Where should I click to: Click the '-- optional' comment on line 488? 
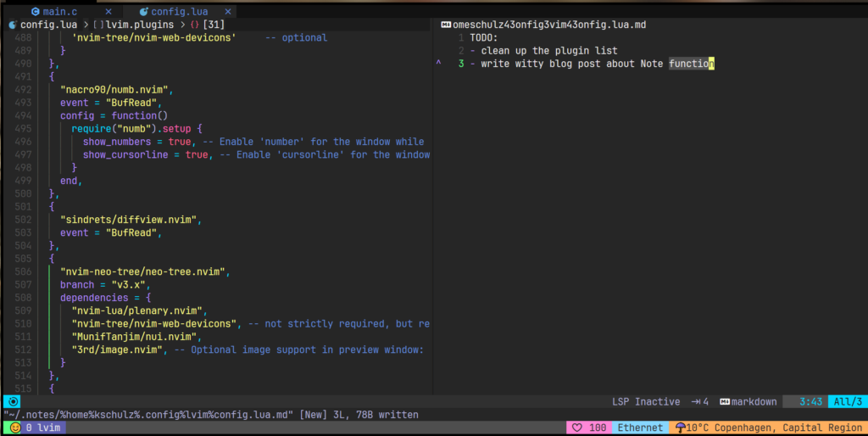[296, 37]
